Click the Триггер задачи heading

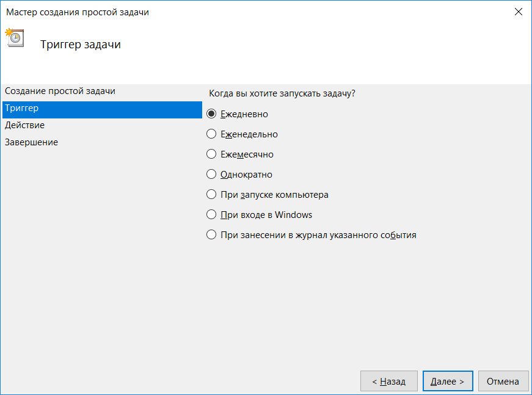(x=81, y=45)
